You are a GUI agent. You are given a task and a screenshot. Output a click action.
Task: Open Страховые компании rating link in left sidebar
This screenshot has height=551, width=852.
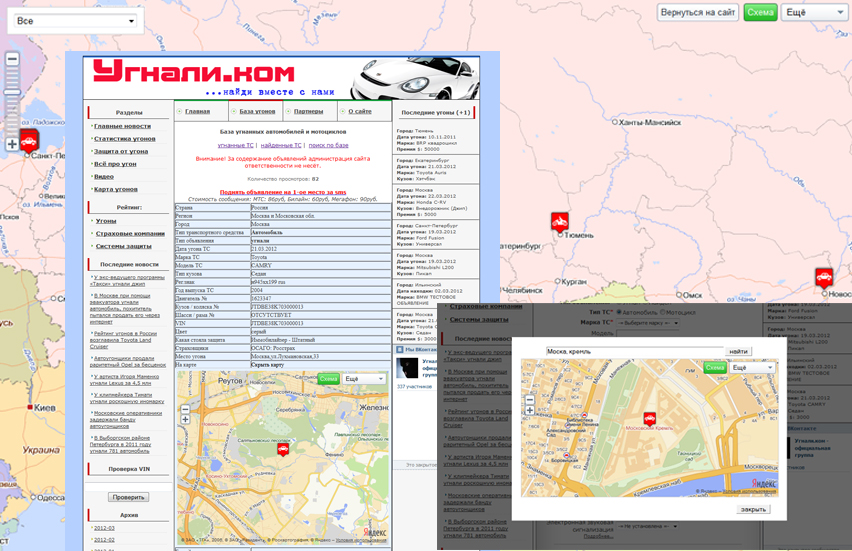click(x=130, y=234)
